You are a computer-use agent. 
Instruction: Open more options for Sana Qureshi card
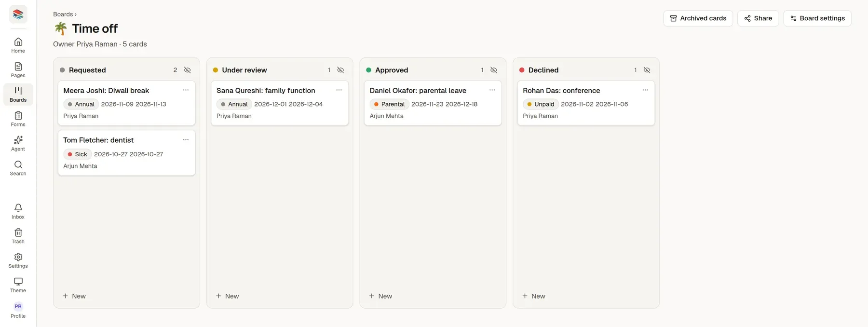pos(339,90)
